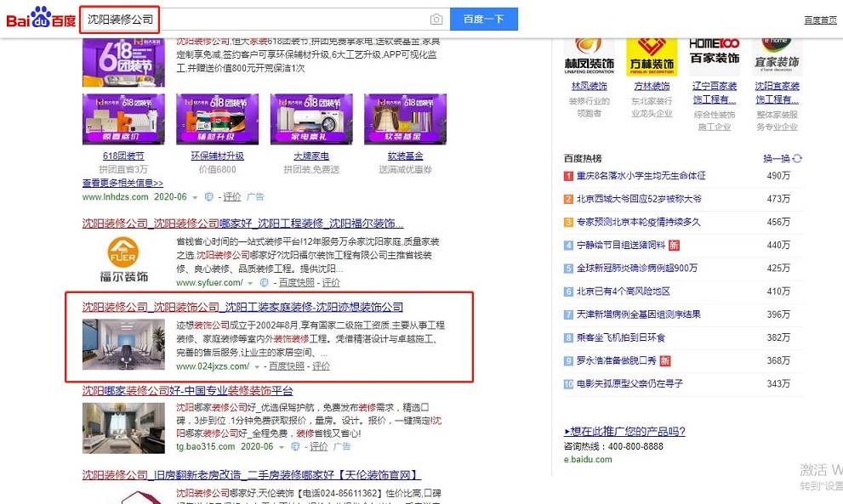Open the 软装基金 promo thumbnail
Image resolution: width=843 pixels, height=504 pixels.
(405, 119)
